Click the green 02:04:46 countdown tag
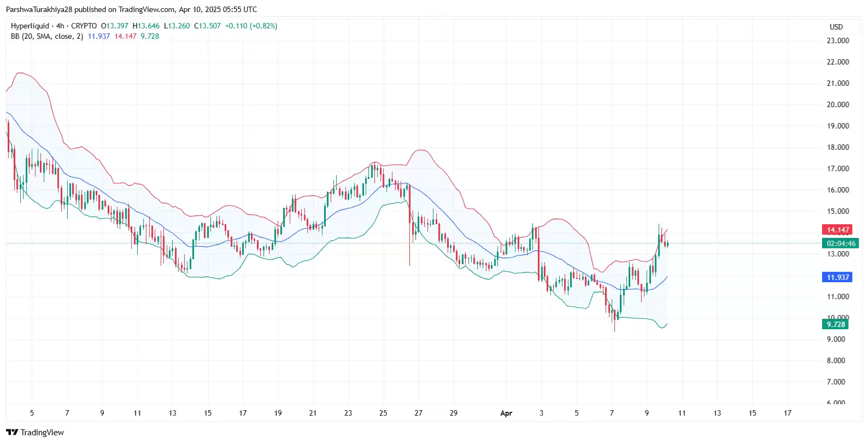The width and height of the screenshot is (868, 443). click(x=841, y=243)
